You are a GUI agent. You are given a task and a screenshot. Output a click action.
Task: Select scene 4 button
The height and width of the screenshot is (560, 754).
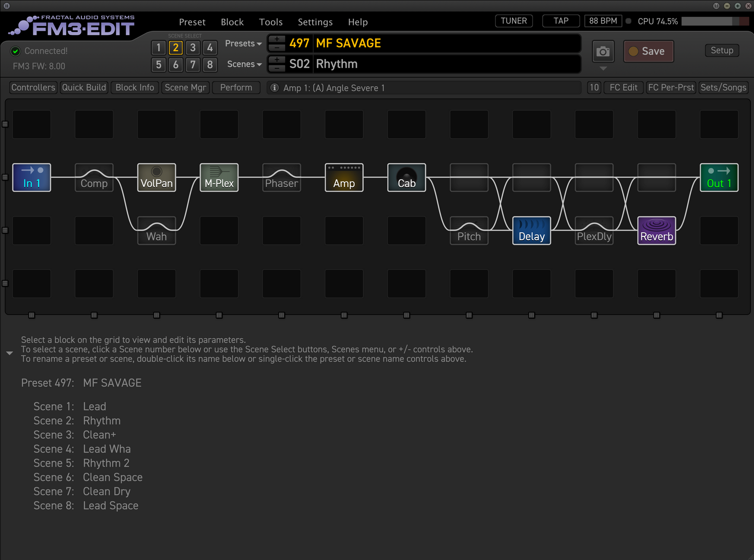[x=210, y=47]
